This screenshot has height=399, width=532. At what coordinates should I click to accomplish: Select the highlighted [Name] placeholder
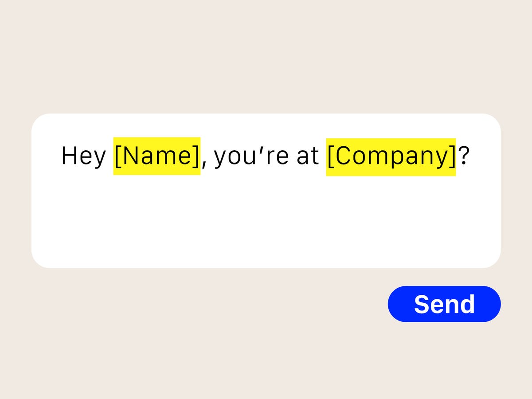point(157,156)
